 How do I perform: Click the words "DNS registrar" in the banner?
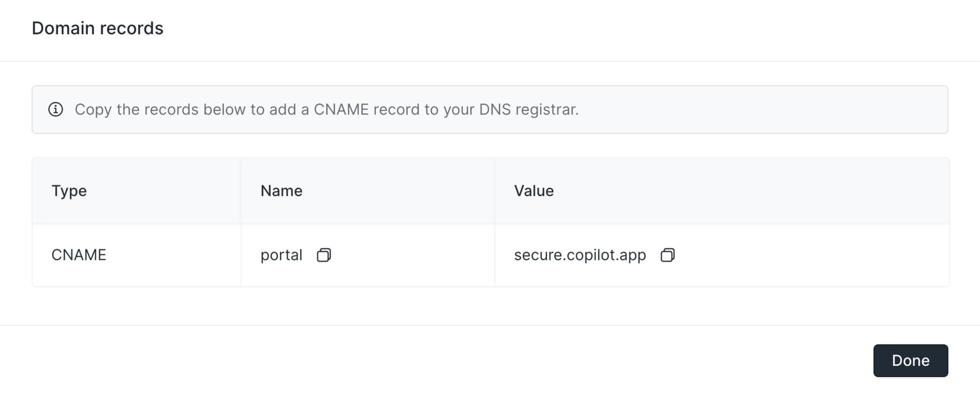(528, 109)
